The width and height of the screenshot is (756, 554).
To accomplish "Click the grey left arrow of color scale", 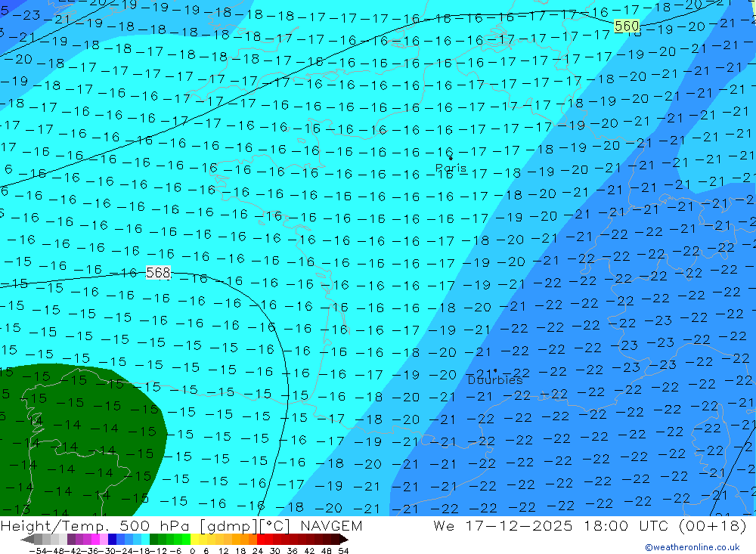I will point(27,540).
